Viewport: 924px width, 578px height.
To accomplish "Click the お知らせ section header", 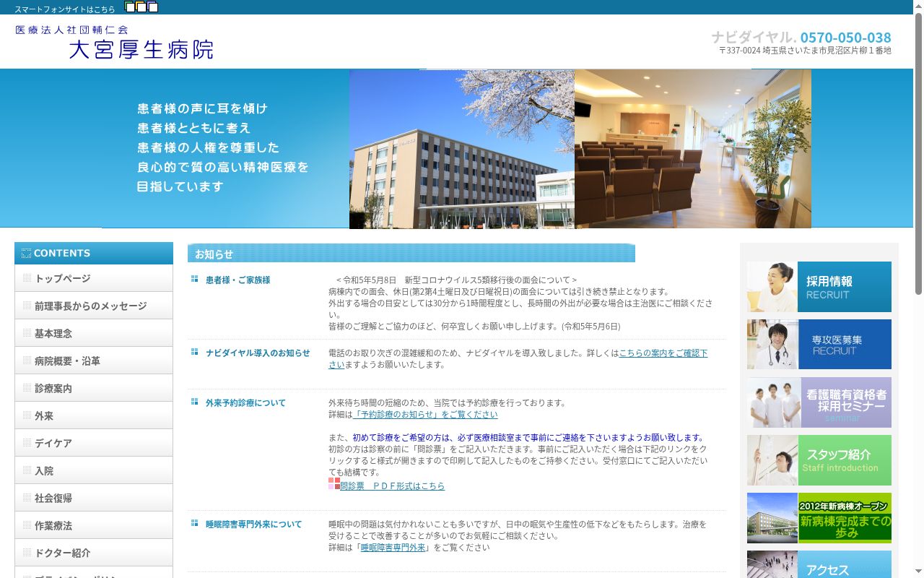I will tap(411, 253).
